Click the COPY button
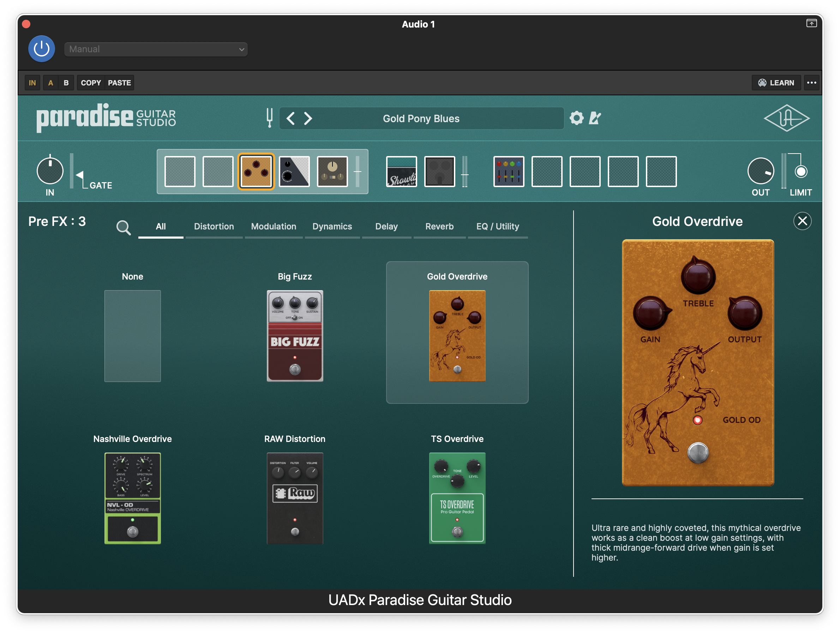Screen dimensions: 840x634 pos(91,83)
